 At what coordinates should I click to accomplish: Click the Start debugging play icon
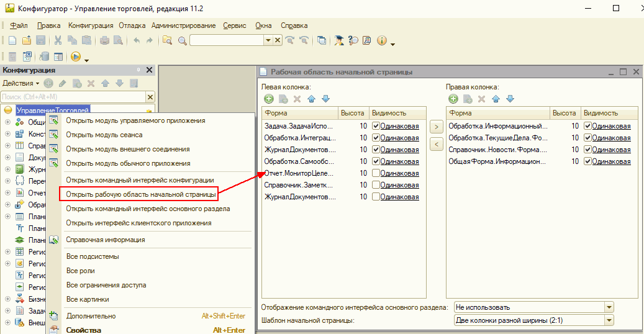click(76, 56)
